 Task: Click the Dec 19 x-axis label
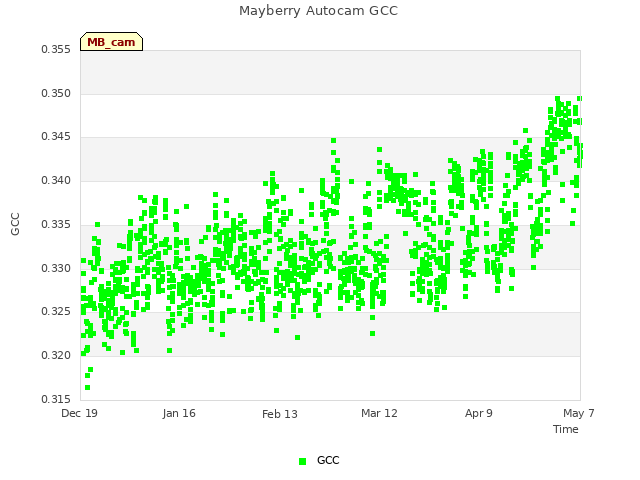pyautogui.click(x=79, y=413)
